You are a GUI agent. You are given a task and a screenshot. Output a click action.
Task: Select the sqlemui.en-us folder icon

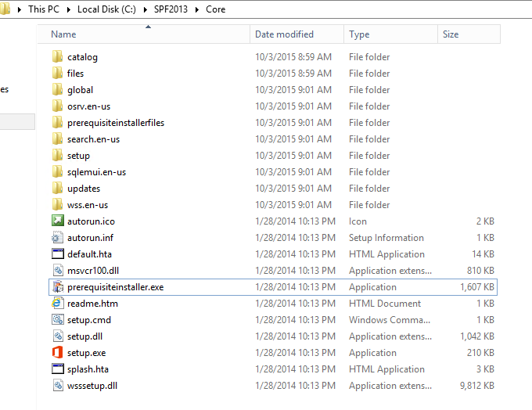57,171
